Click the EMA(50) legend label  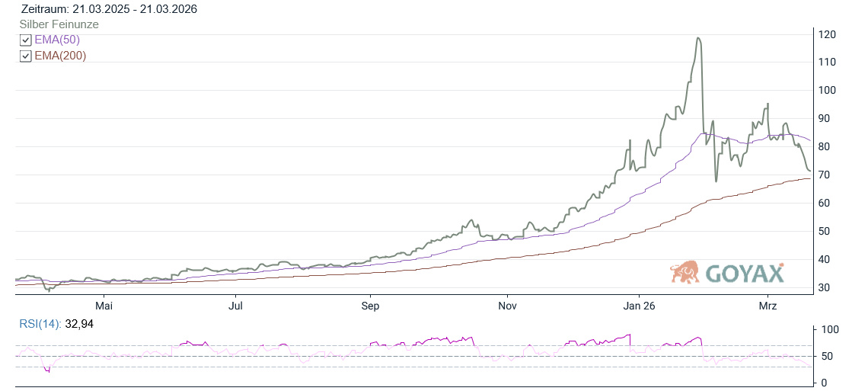point(57,40)
